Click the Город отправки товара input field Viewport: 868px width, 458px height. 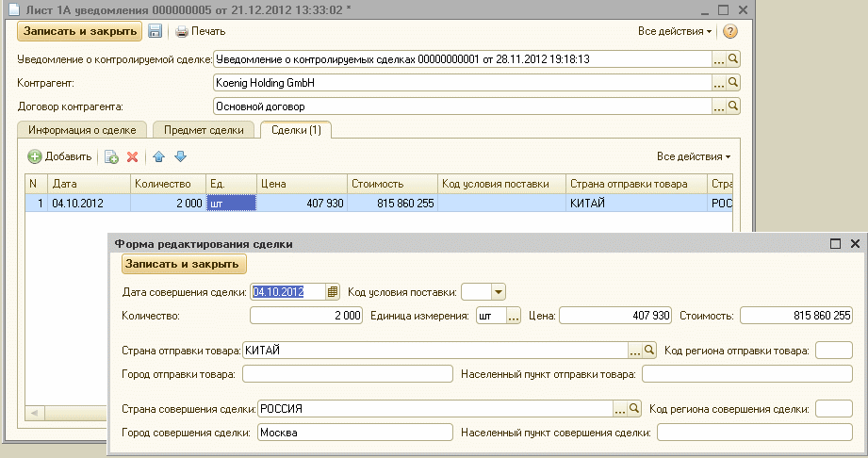(348, 374)
